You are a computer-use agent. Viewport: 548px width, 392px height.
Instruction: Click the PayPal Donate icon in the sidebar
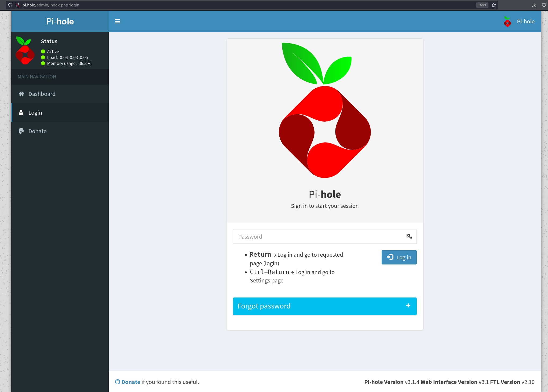(21, 131)
